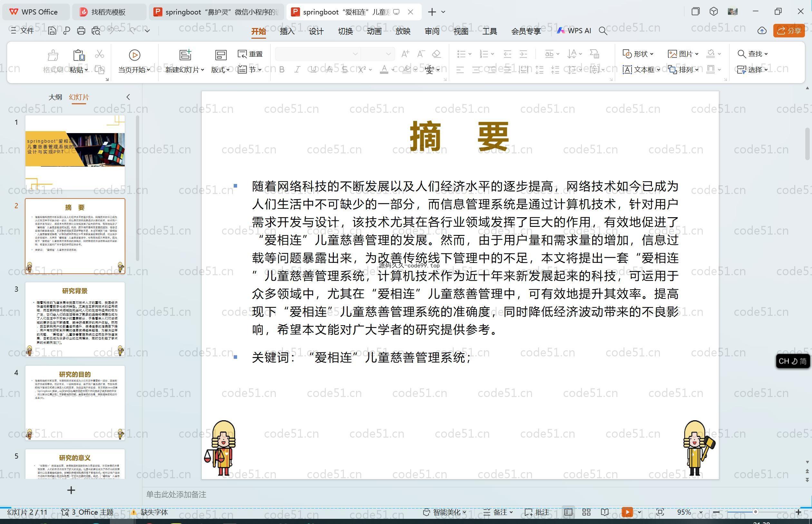
Task: Click the Undo arrow icon
Action: point(111,31)
